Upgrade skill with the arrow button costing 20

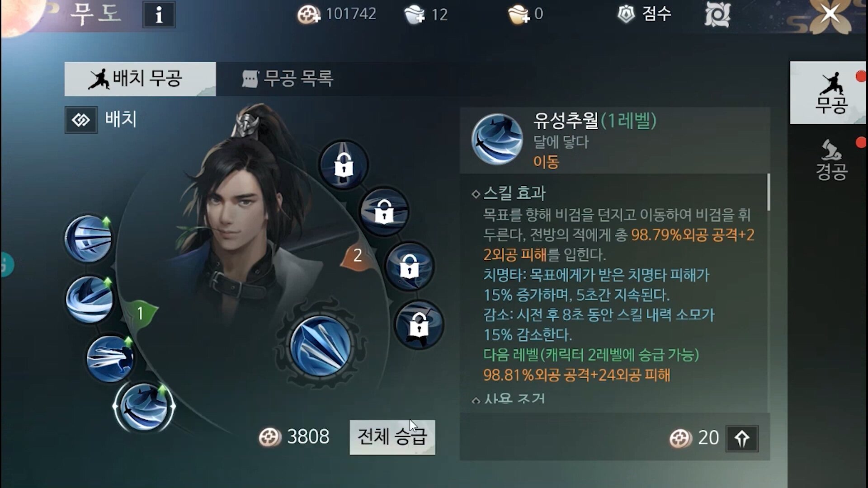pos(742,438)
